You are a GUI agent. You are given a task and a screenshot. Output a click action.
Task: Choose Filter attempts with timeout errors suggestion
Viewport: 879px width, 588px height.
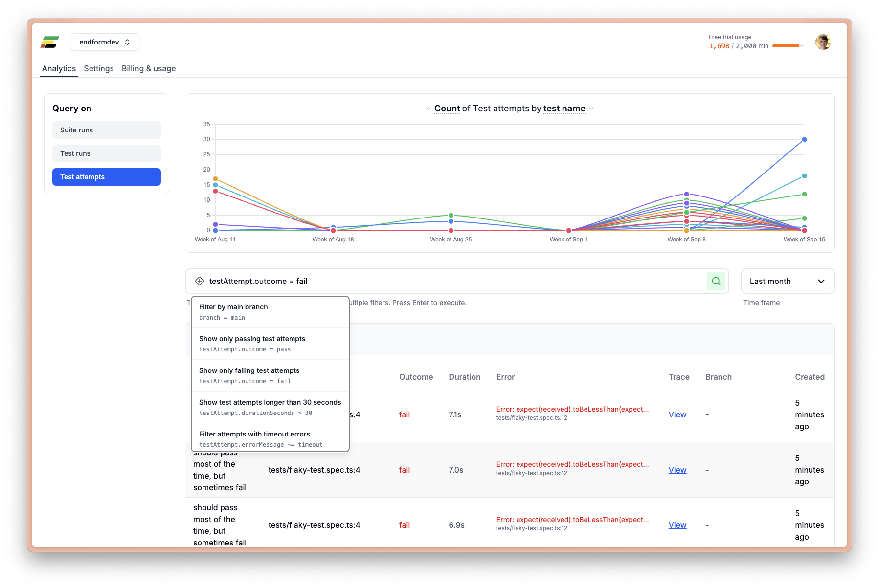click(270, 439)
